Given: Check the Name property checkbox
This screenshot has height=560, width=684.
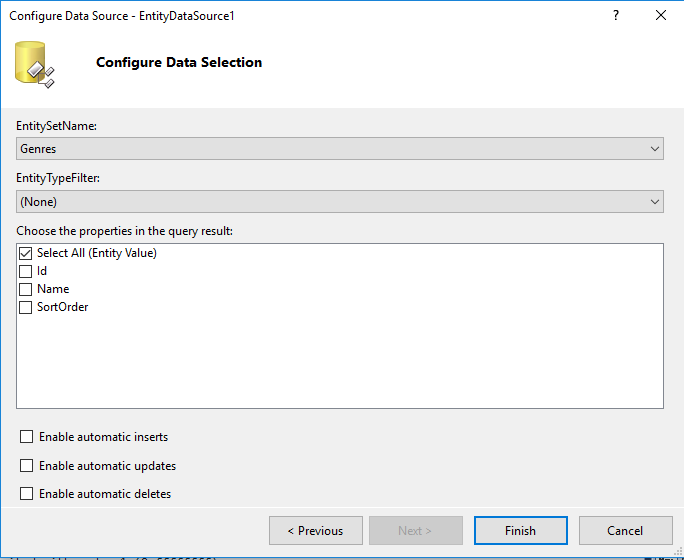Looking at the screenshot, I should 26,289.
